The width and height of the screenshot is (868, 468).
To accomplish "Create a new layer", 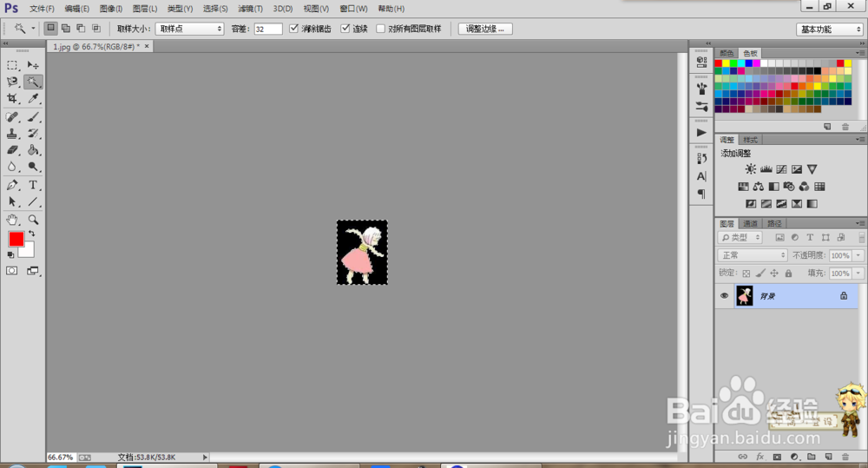I will pyautogui.click(x=829, y=457).
